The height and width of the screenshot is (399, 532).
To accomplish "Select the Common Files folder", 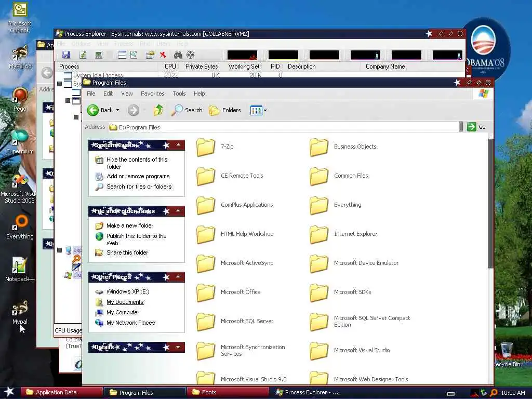I will pyautogui.click(x=339, y=176).
